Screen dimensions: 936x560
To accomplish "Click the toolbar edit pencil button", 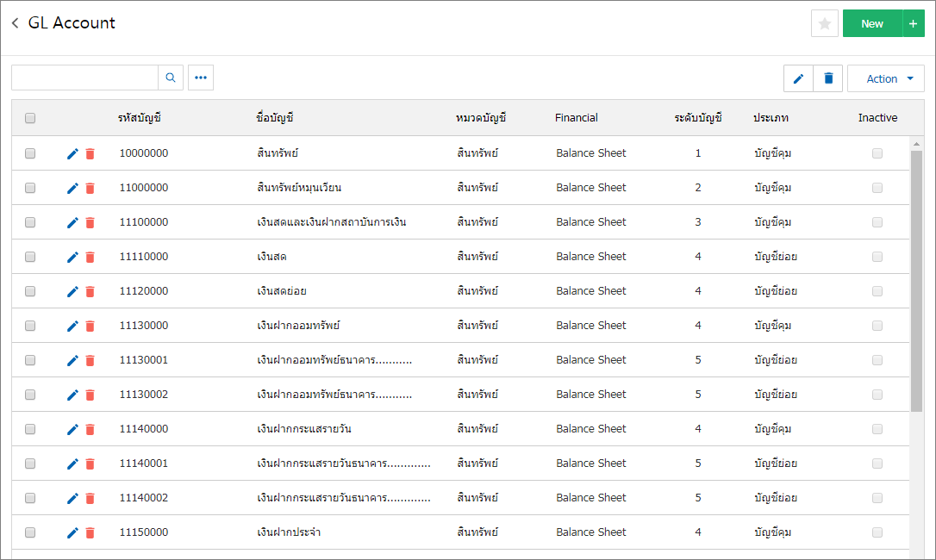I will 798,78.
